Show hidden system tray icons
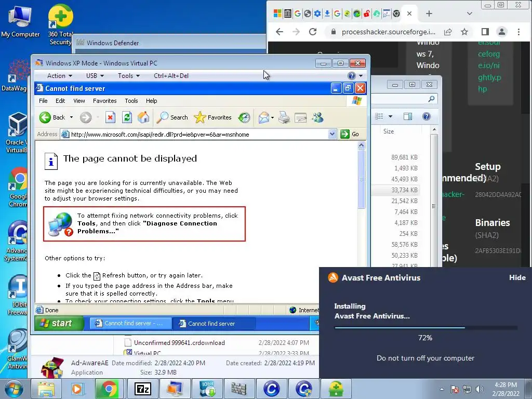Viewport: 532px width, 399px height. pos(442,389)
